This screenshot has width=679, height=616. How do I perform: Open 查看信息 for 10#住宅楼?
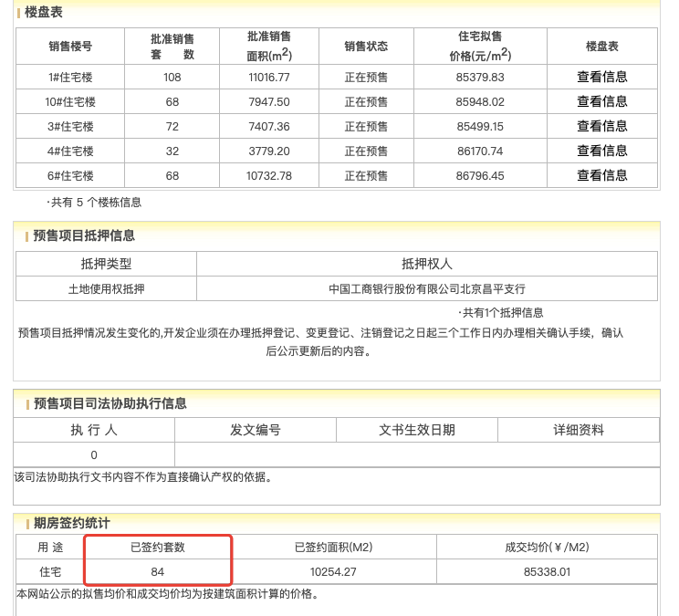[601, 101]
